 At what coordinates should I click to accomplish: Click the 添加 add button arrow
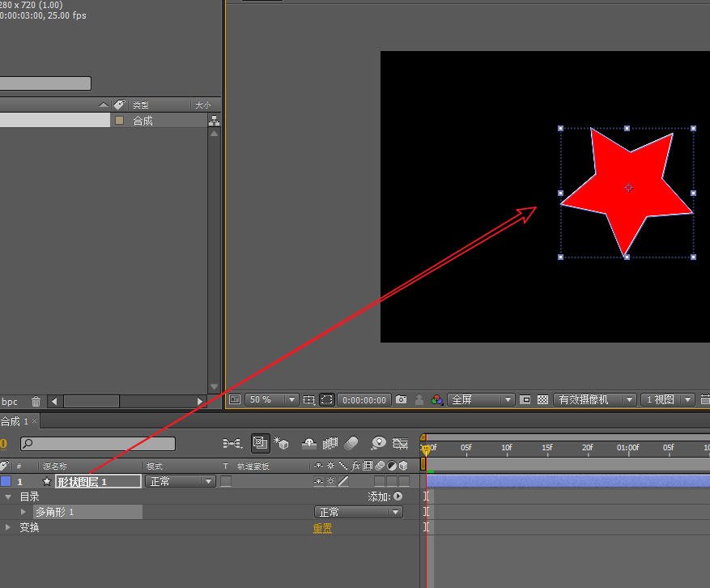398,496
